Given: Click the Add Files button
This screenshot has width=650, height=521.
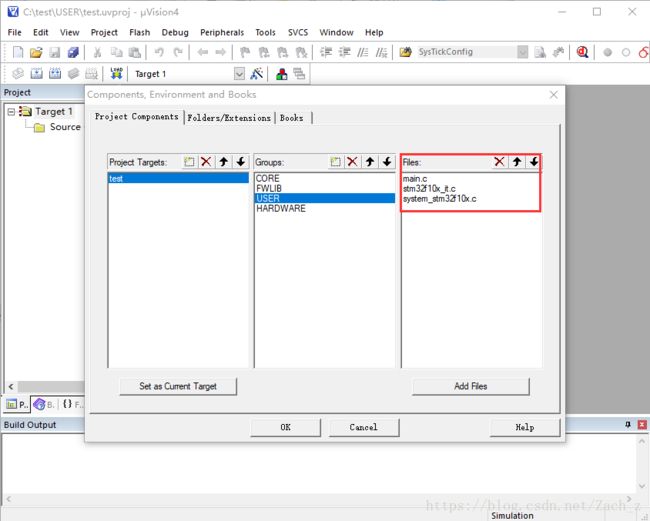Looking at the screenshot, I should [x=471, y=386].
